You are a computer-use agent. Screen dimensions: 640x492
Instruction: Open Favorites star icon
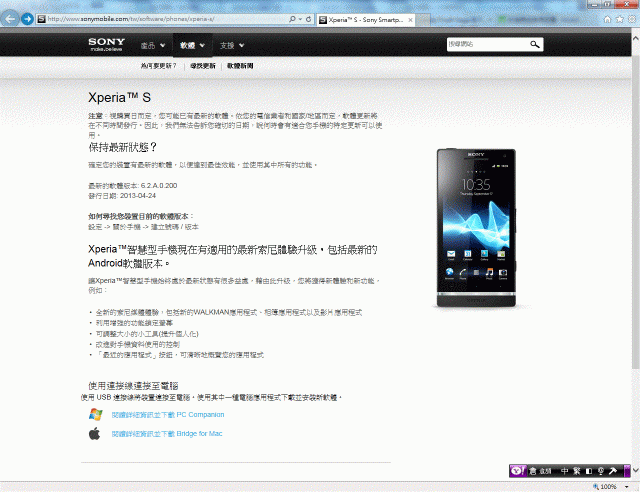[x=620, y=19]
